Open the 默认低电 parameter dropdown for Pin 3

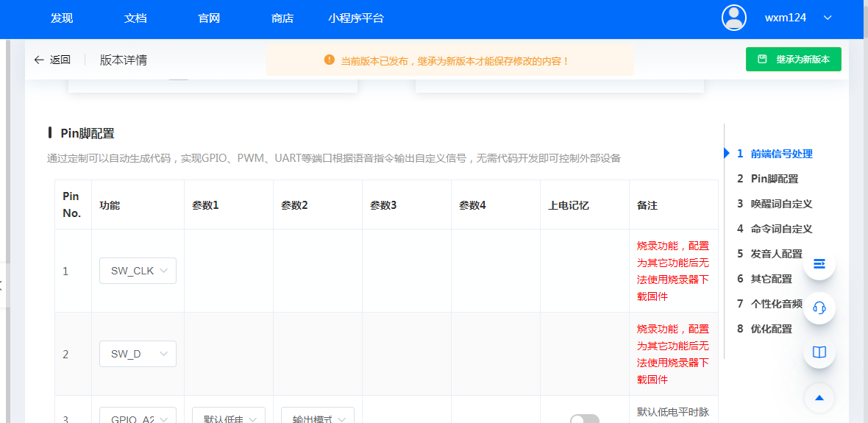point(229,415)
